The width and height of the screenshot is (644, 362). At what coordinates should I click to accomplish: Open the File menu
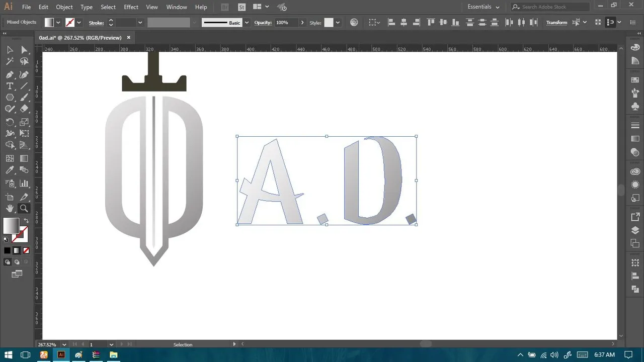click(27, 7)
